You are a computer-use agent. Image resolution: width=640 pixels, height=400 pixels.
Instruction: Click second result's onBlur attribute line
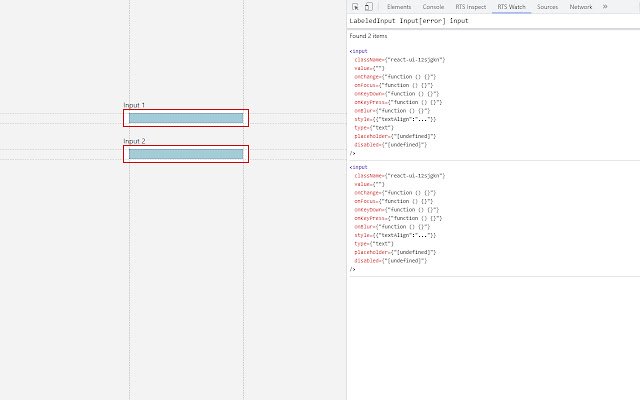tap(392, 227)
